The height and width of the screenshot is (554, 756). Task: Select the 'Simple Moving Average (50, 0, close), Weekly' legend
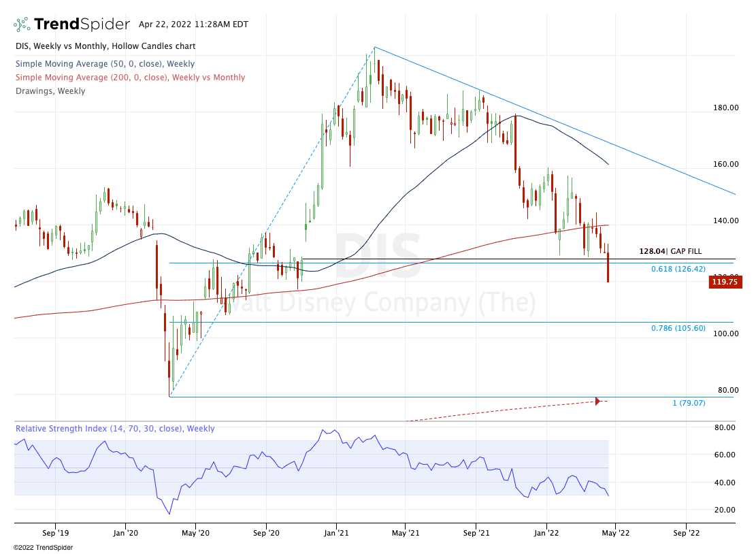105,64
